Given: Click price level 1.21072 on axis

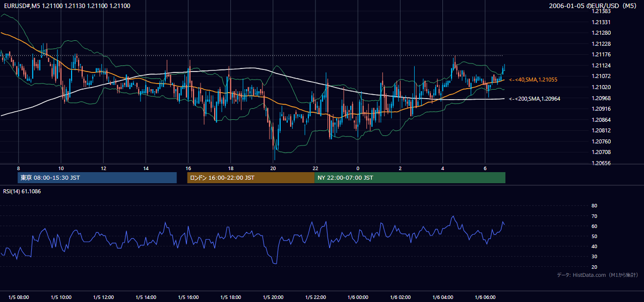Looking at the screenshot, I should 601,76.
